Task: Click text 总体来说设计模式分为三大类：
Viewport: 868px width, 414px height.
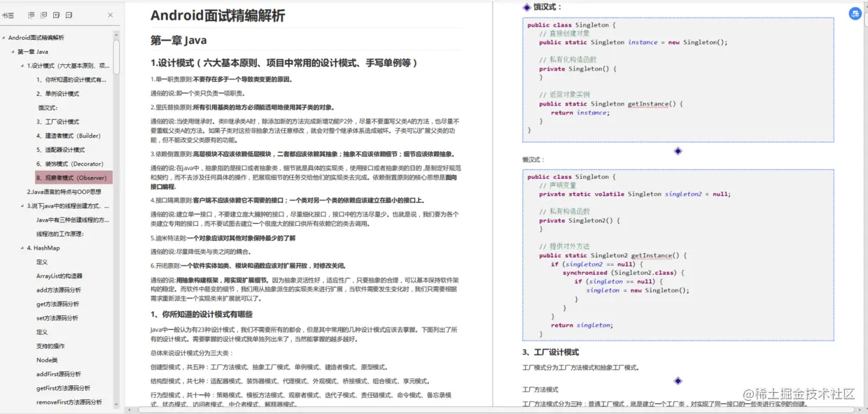Action: (x=192, y=353)
